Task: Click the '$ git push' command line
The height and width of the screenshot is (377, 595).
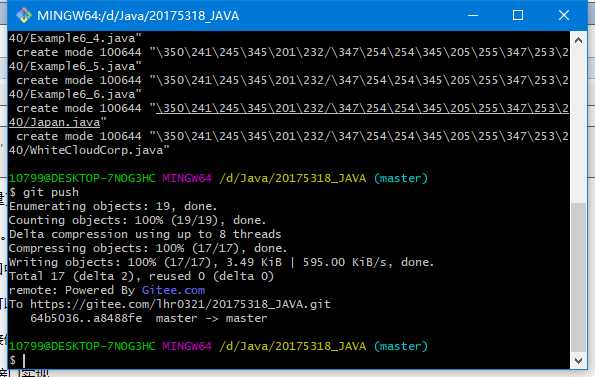Action: pyautogui.click(x=44, y=192)
